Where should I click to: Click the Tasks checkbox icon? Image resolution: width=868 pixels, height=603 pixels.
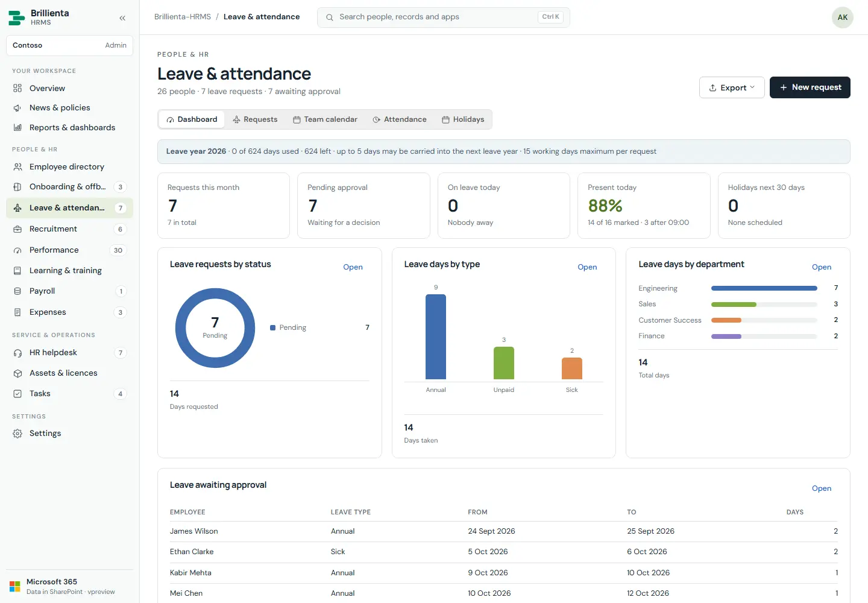pyautogui.click(x=17, y=394)
